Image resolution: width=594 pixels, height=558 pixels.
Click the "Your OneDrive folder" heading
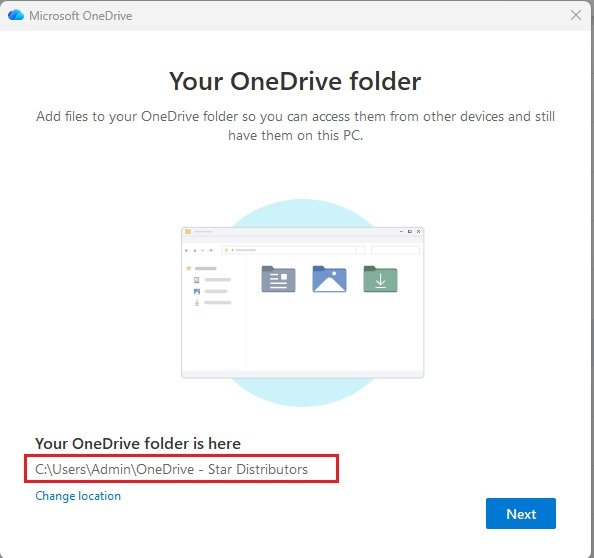295,81
